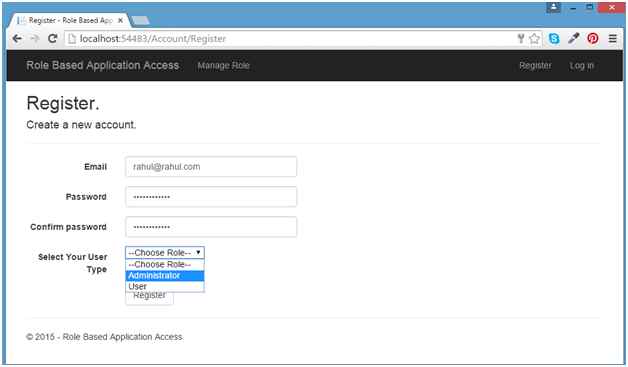Maximize the browser window
The image size is (628, 367).
590,8
